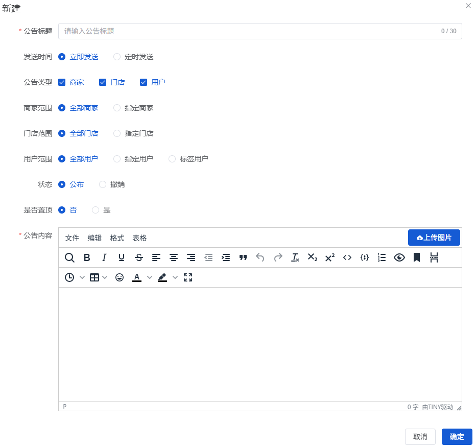Select 标签用户 for user scope
This screenshot has width=476, height=448.
188,159
